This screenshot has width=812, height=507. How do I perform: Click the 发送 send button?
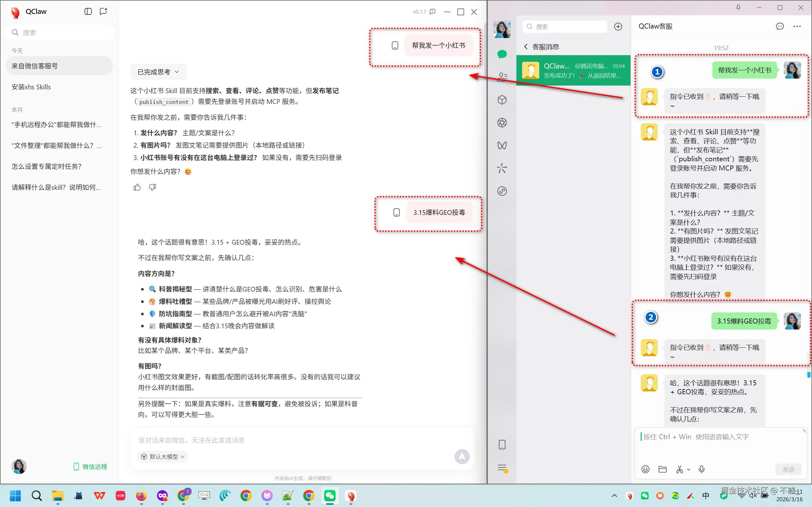coord(788,469)
